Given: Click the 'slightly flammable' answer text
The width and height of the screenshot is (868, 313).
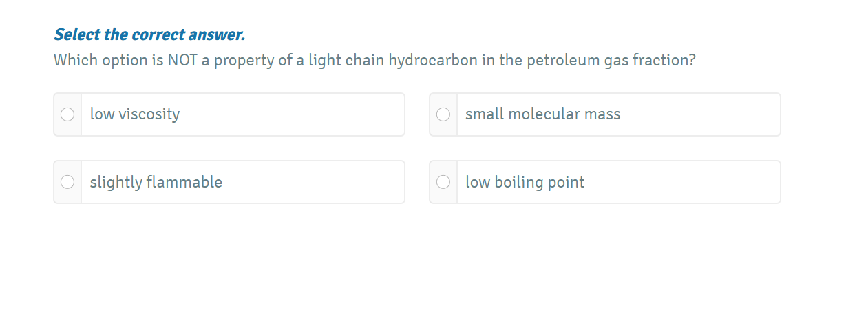Looking at the screenshot, I should coord(156,182).
